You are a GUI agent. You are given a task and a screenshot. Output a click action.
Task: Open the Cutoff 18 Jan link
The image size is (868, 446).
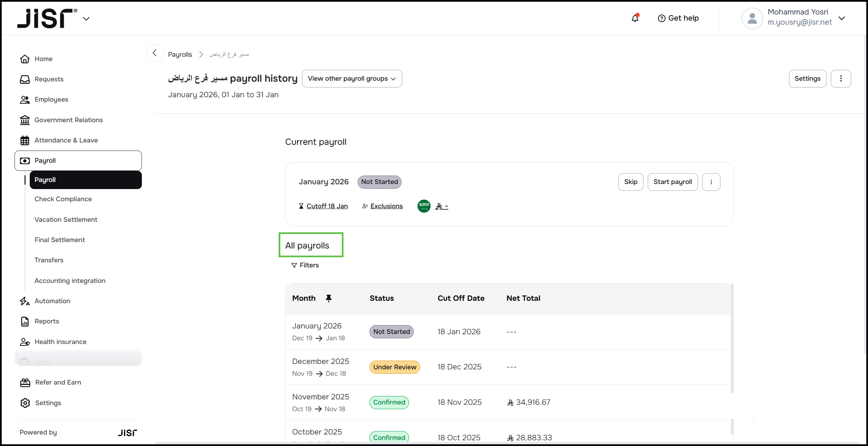[x=327, y=206]
